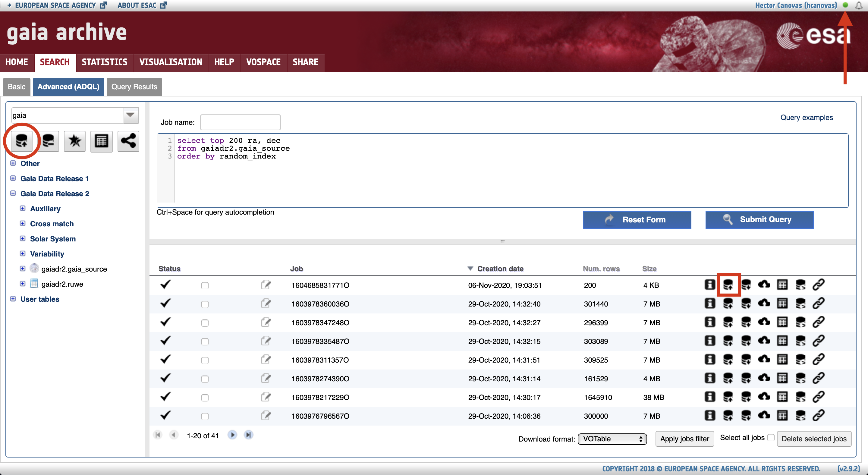Edit job name icon for job 1604685831771O

(266, 285)
